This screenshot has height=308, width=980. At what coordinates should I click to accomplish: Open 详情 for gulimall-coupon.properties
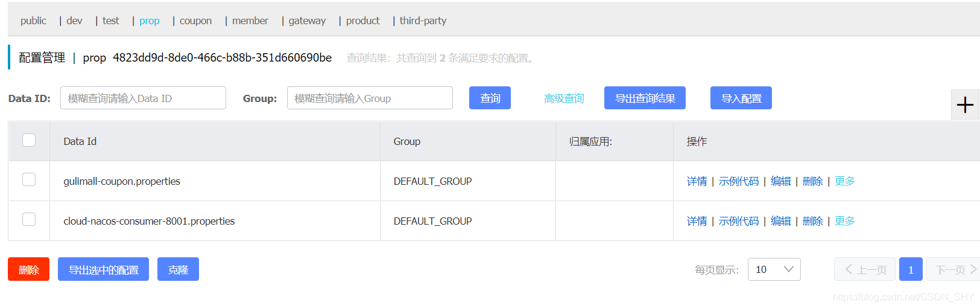(x=697, y=181)
